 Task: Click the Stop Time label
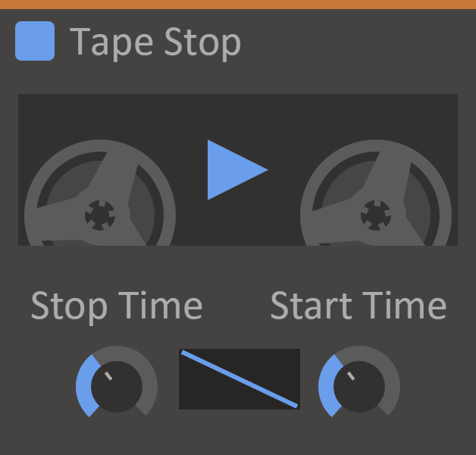[117, 306]
